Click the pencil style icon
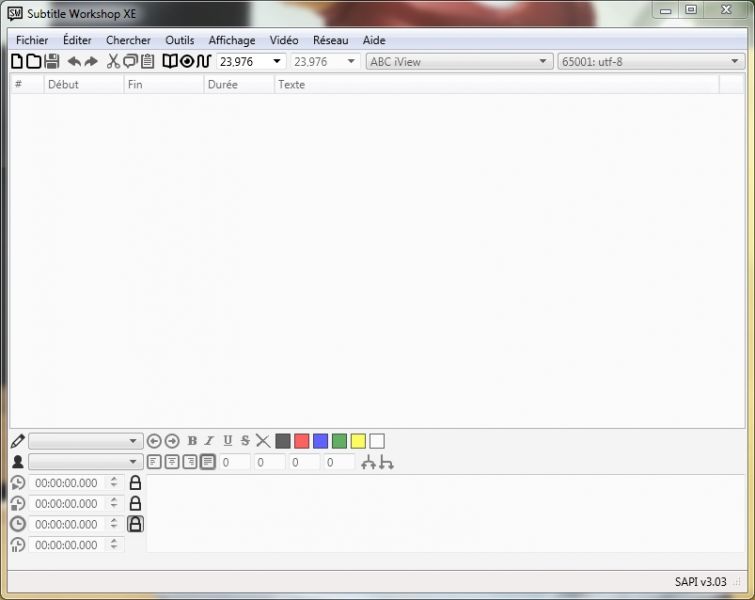This screenshot has height=600, width=755. (18, 441)
